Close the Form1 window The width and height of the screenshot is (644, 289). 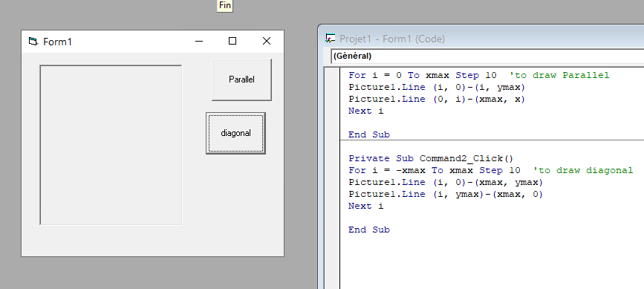[x=267, y=41]
